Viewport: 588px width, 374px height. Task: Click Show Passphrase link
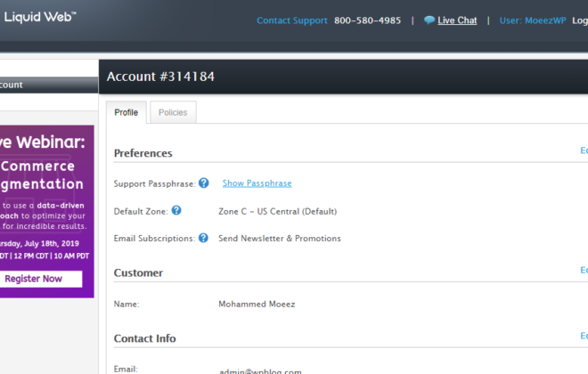point(257,183)
